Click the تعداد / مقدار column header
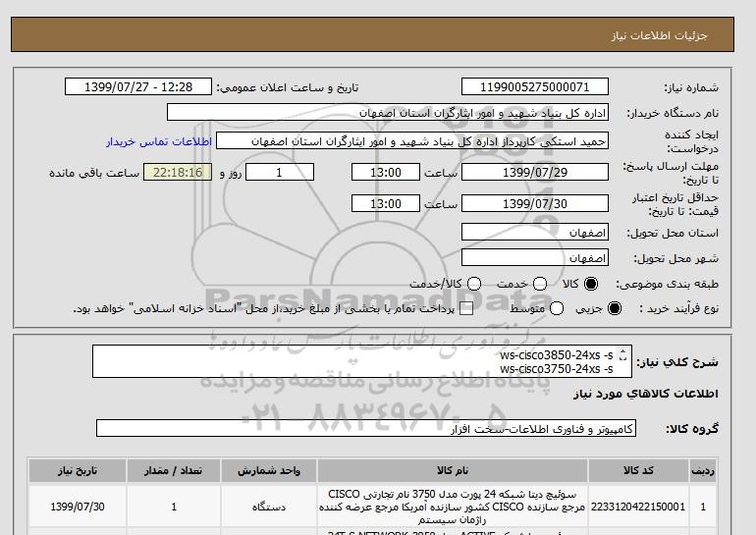This screenshot has width=756, height=535. [x=174, y=470]
